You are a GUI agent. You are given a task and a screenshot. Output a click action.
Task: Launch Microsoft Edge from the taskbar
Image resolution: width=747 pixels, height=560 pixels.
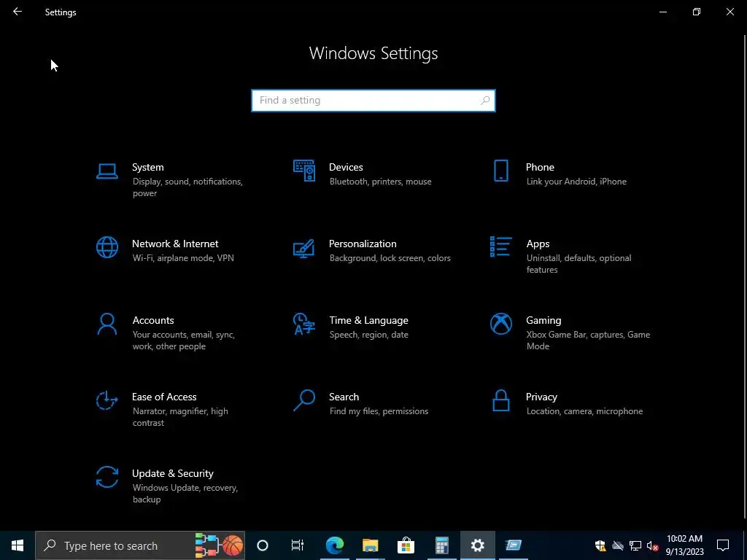pyautogui.click(x=334, y=545)
